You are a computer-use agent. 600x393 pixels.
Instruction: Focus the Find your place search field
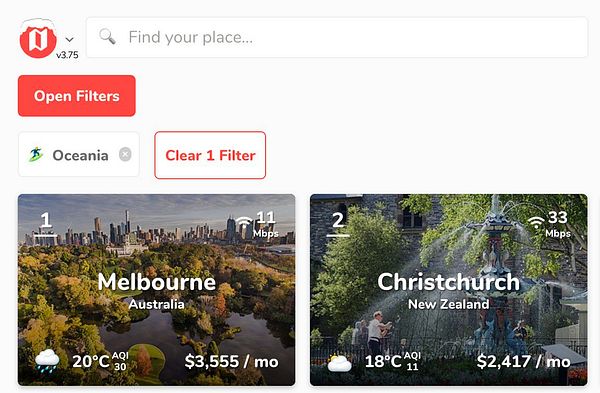pos(337,37)
